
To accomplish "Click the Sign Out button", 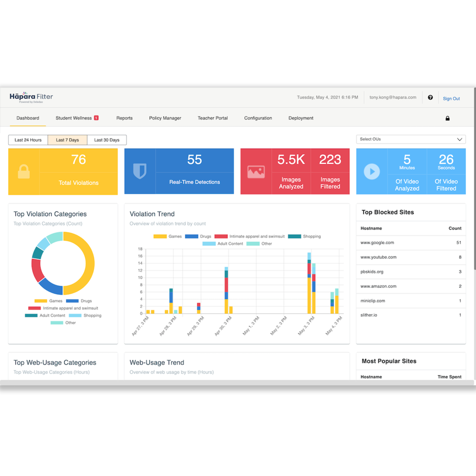I will [x=451, y=98].
